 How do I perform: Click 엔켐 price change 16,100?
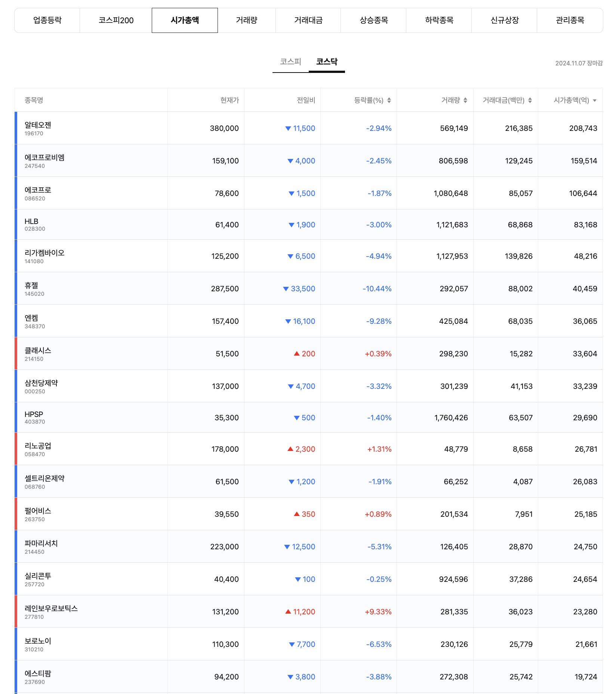tap(300, 321)
